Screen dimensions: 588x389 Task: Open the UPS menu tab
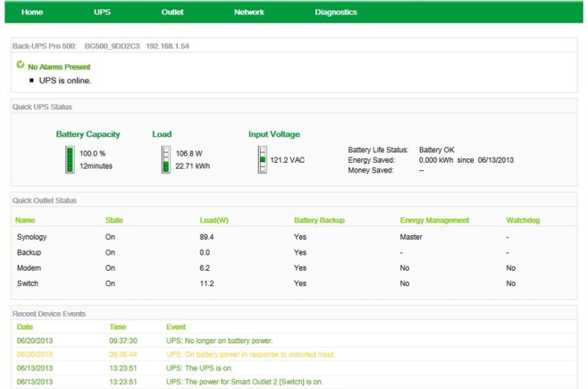pyautogui.click(x=102, y=12)
